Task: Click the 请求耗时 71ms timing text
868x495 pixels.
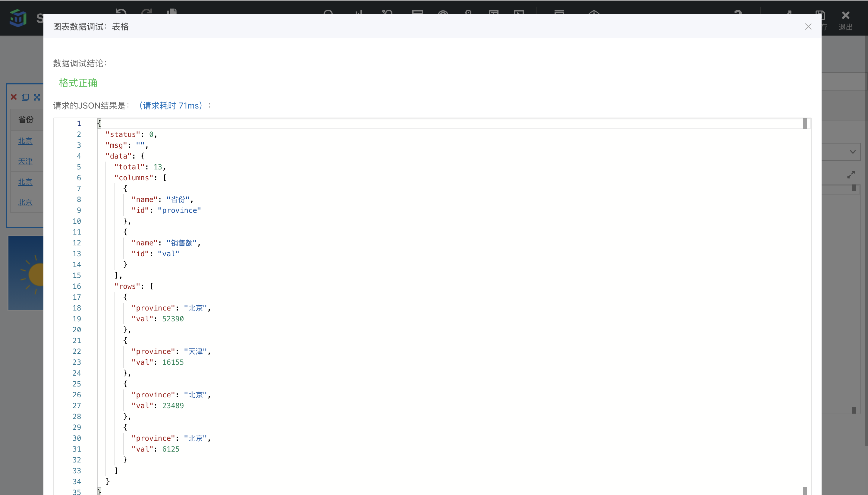Action: tap(171, 106)
